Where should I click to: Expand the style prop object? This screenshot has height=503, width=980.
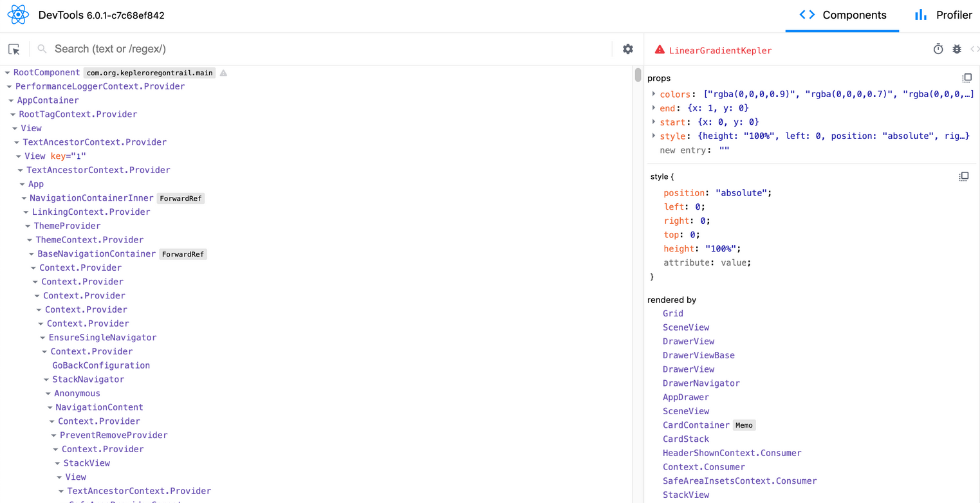654,136
